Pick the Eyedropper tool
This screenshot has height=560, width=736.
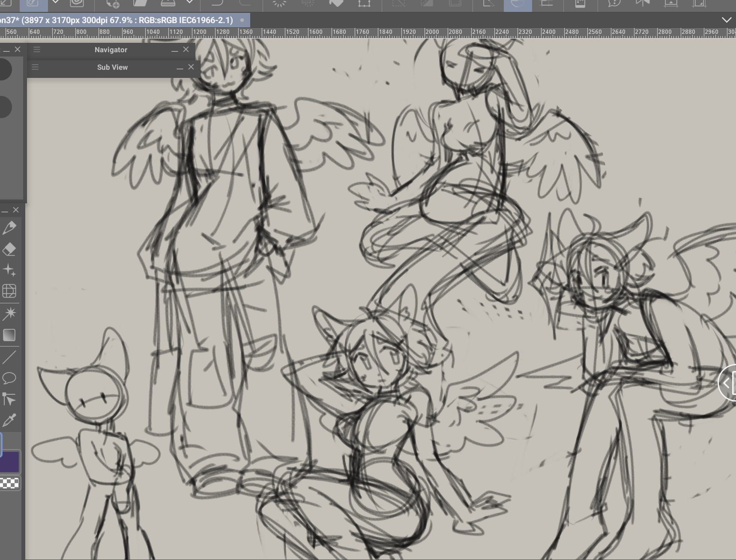point(9,420)
